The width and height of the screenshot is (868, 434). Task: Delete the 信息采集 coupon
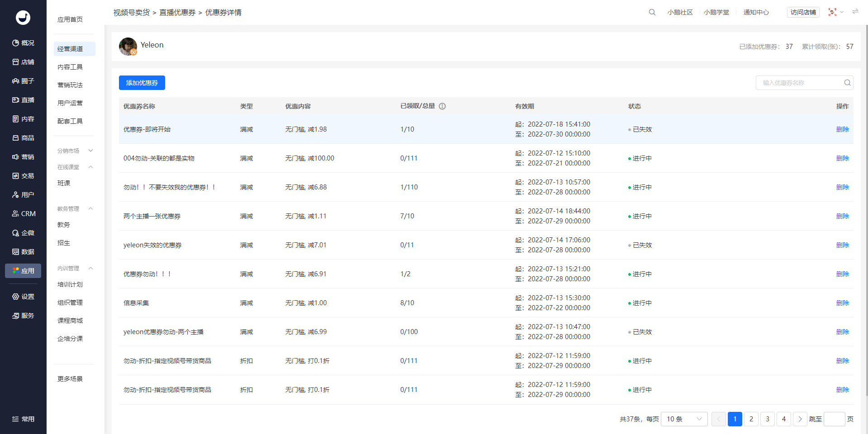tap(843, 303)
